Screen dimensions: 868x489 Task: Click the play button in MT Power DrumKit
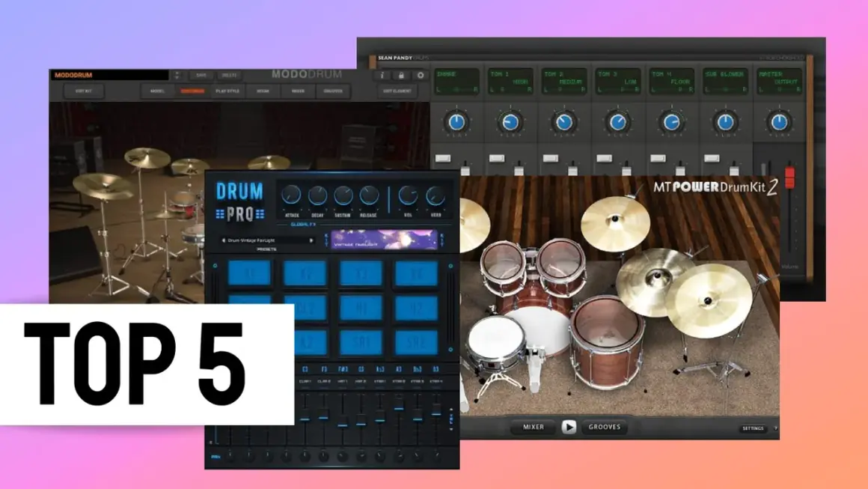point(569,427)
